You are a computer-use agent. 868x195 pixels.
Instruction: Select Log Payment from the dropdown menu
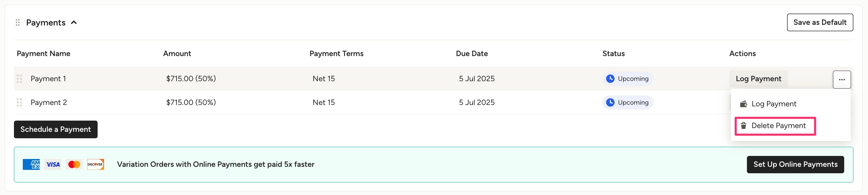tap(774, 104)
